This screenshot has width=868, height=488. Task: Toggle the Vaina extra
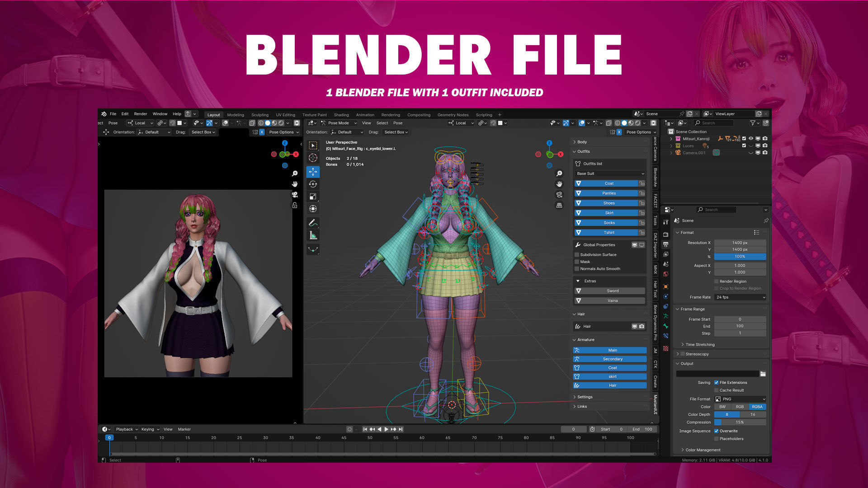pyautogui.click(x=609, y=301)
